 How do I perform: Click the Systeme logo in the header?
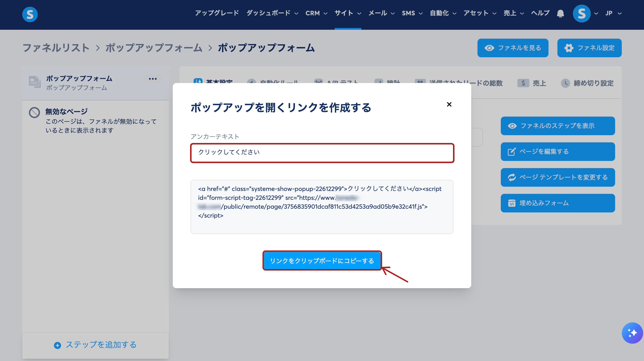(x=30, y=14)
